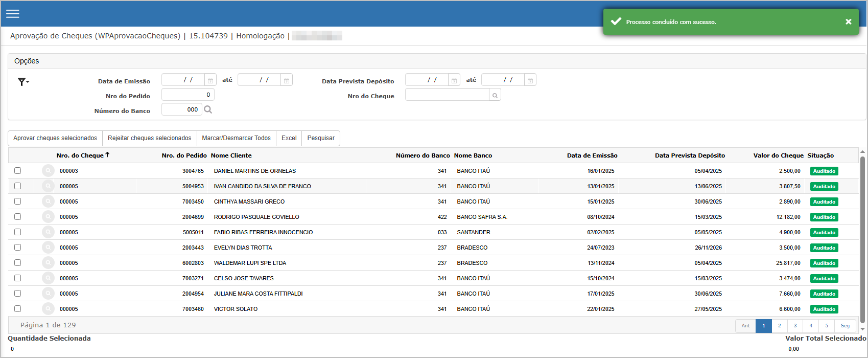Screen dimensions: 868x358
Task: Focus the Data de Emissão end date field
Action: click(x=260, y=80)
